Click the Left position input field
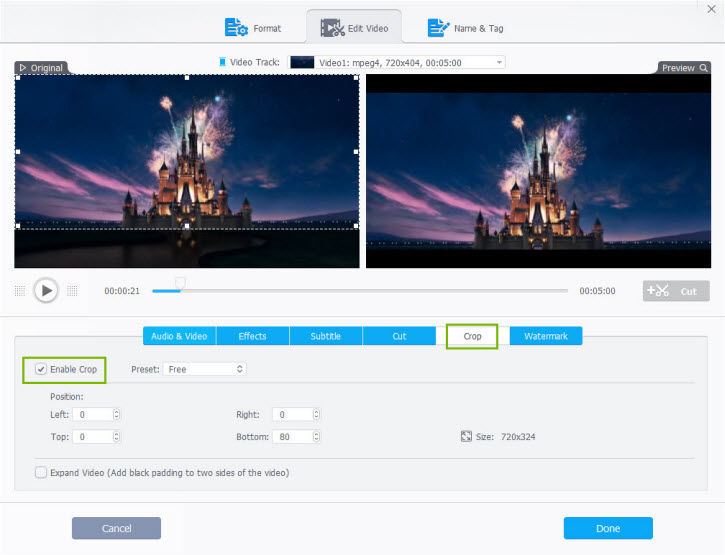 pyautogui.click(x=92, y=414)
